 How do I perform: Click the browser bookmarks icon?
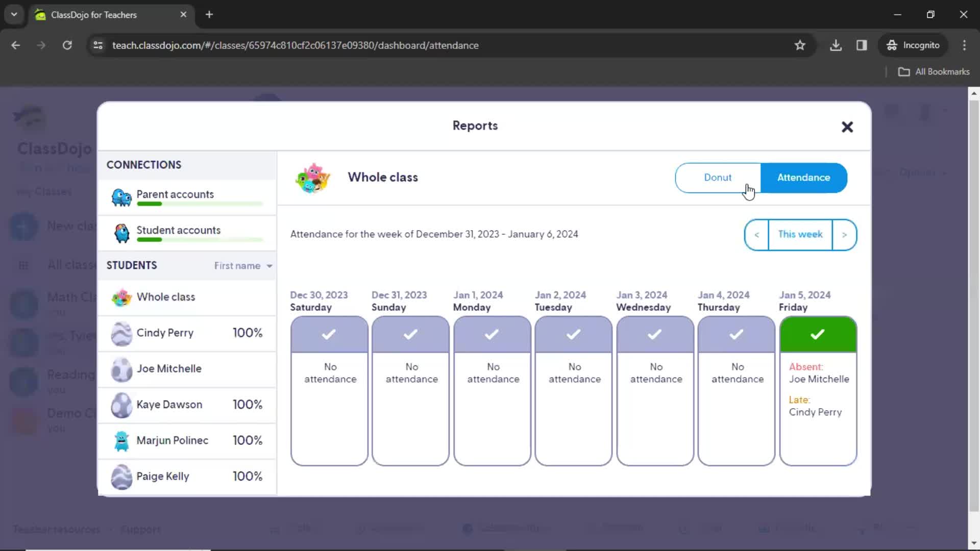point(800,45)
